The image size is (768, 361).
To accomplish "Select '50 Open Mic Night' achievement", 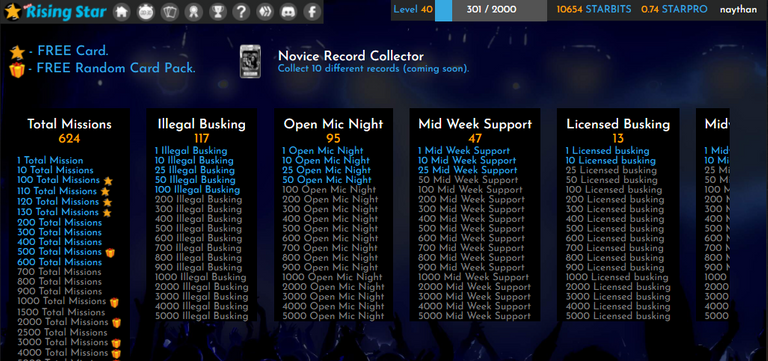I will click(x=327, y=180).
